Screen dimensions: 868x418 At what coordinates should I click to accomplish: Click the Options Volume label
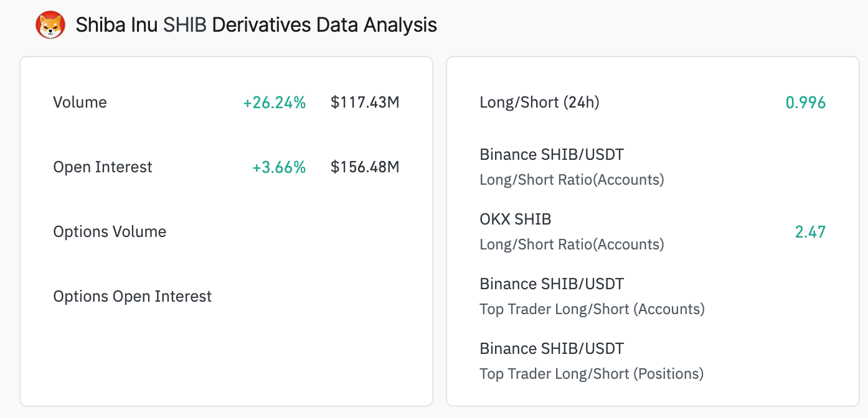click(x=110, y=232)
